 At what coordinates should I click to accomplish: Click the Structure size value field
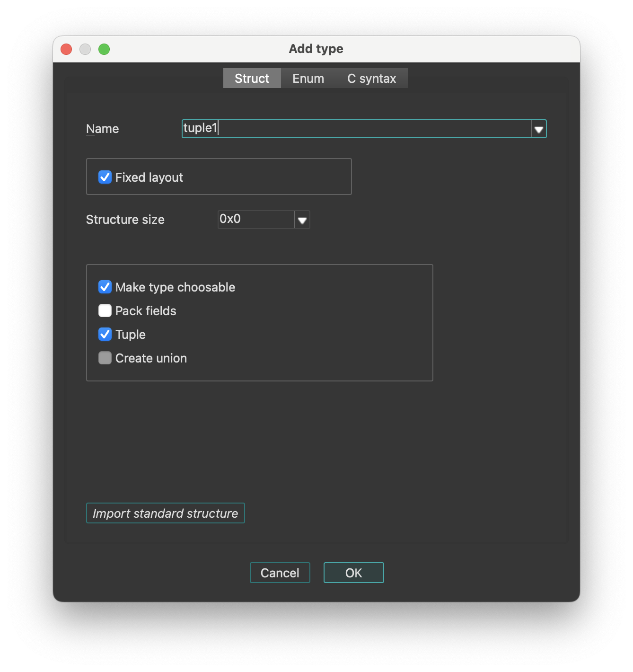255,220
